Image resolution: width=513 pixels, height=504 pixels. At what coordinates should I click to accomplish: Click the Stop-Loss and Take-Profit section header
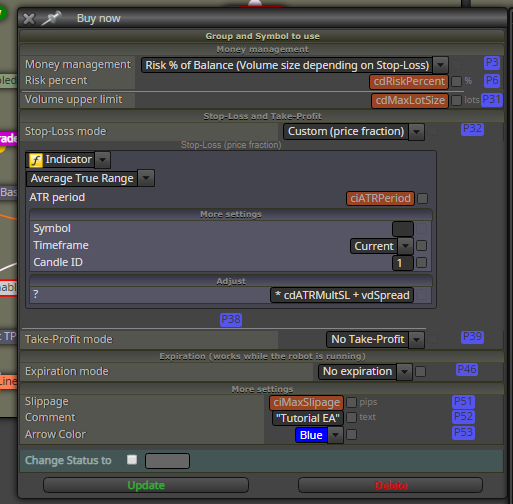point(262,116)
